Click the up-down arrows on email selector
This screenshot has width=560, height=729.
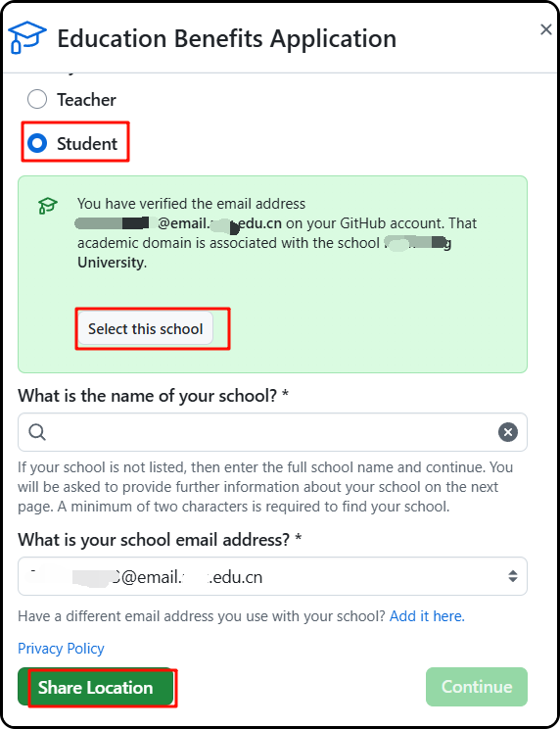tap(513, 576)
